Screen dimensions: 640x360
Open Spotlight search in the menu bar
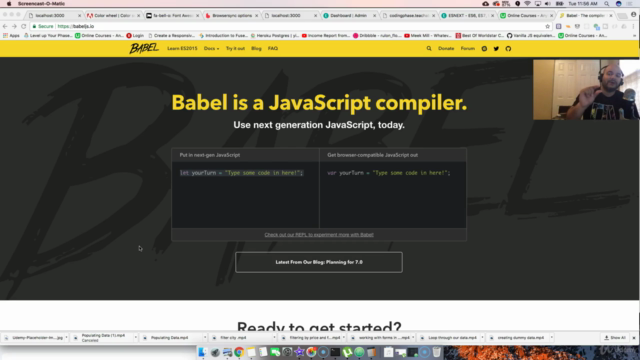pos(607,4)
